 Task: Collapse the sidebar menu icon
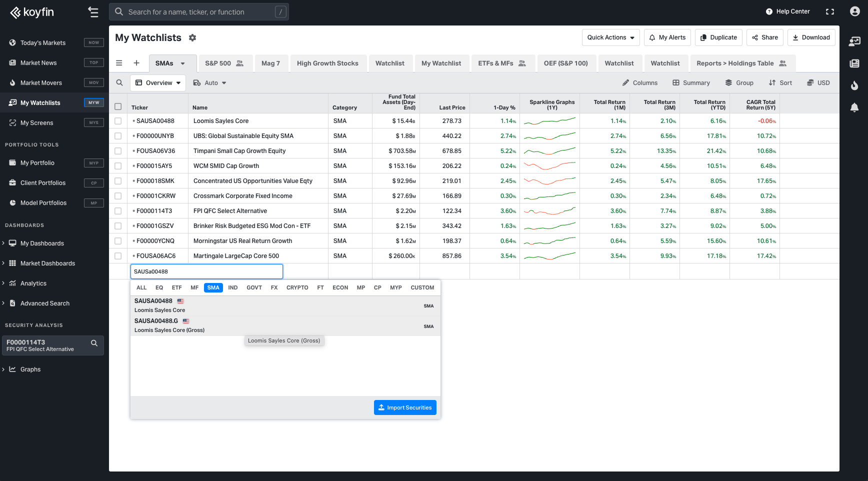93,12
